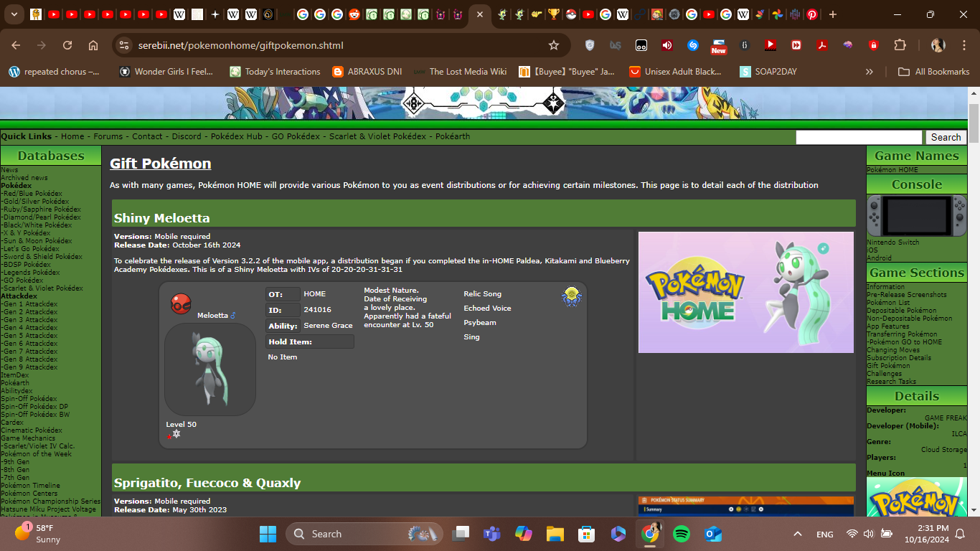
Task: Open Microsoft Store from the taskbar
Action: [x=587, y=534]
